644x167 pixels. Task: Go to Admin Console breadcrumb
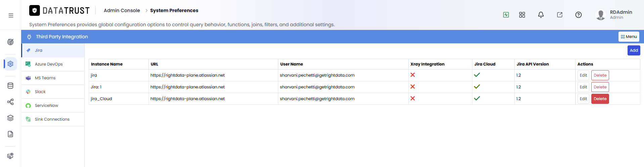coord(122,10)
